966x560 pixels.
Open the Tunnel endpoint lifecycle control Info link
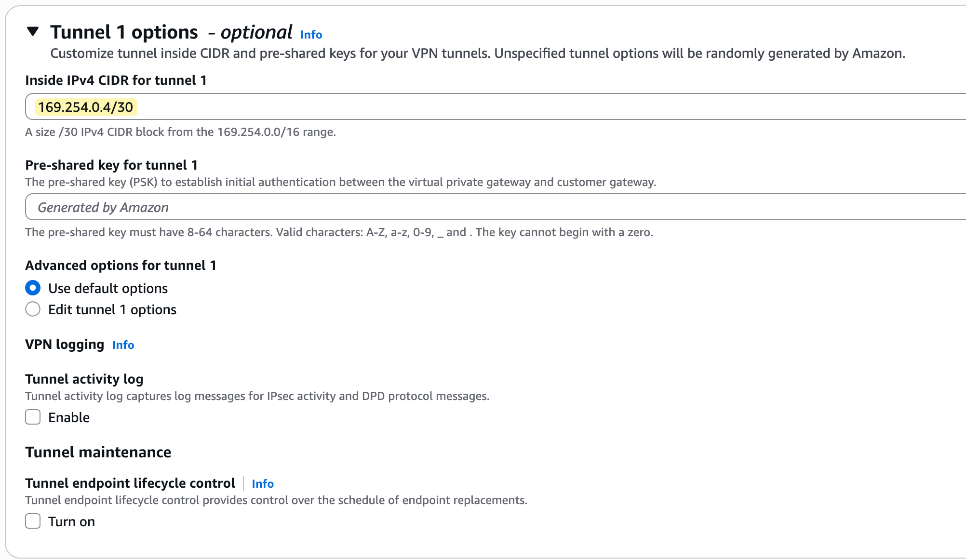coord(262,483)
